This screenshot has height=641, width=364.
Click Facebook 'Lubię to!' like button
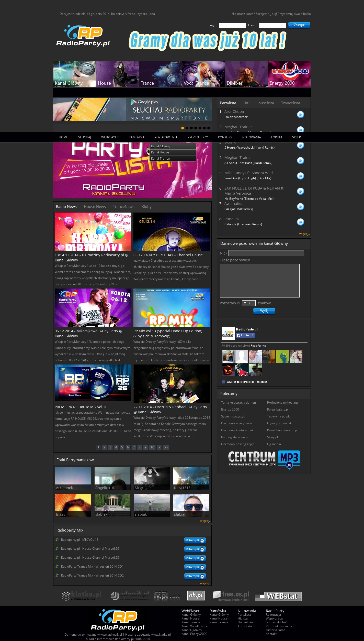click(x=245, y=335)
